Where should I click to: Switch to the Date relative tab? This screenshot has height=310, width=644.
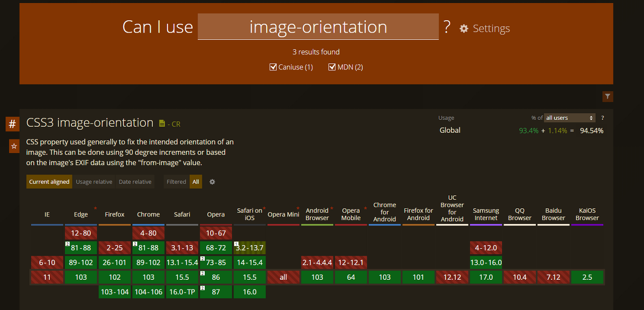tap(135, 182)
